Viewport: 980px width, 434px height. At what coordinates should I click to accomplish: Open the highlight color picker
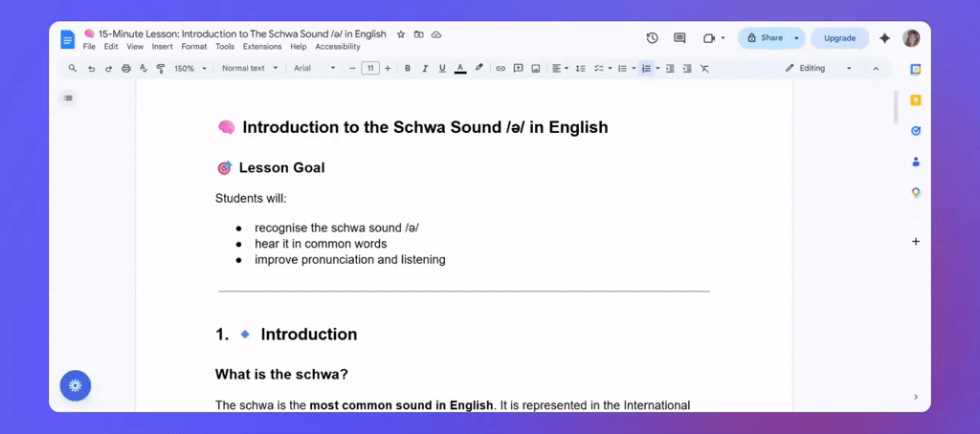pyautogui.click(x=479, y=68)
